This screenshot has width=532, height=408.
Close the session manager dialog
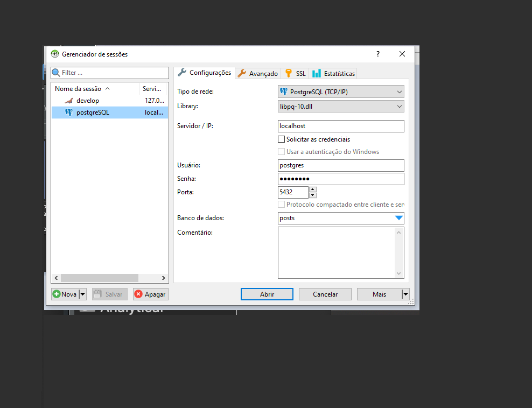[x=402, y=54]
